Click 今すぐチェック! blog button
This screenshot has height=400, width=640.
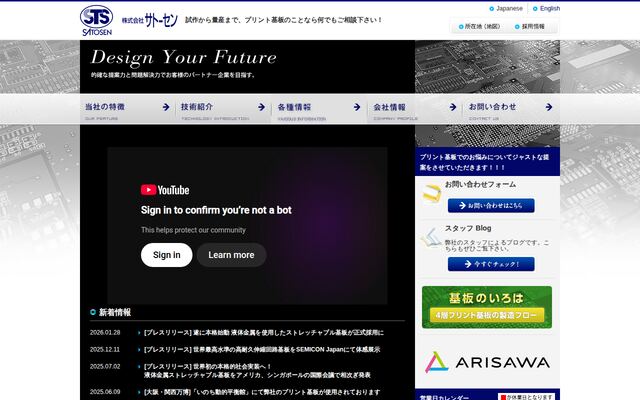(x=491, y=264)
